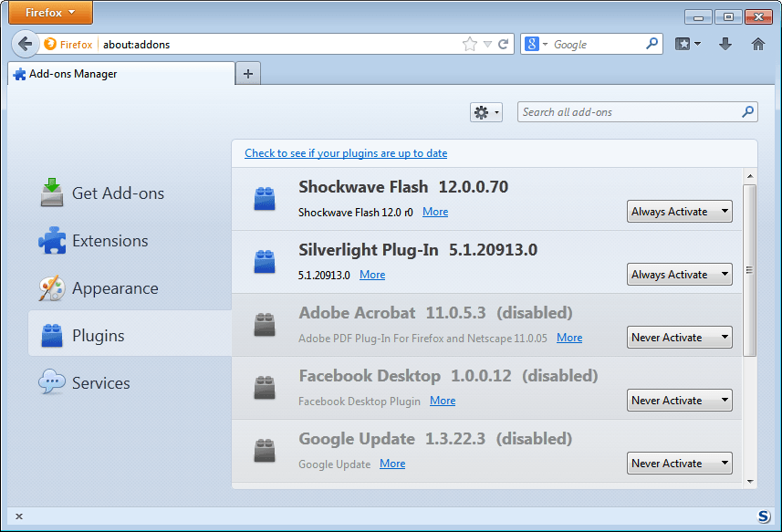
Task: Open the Downloads arrow button
Action: click(725, 44)
